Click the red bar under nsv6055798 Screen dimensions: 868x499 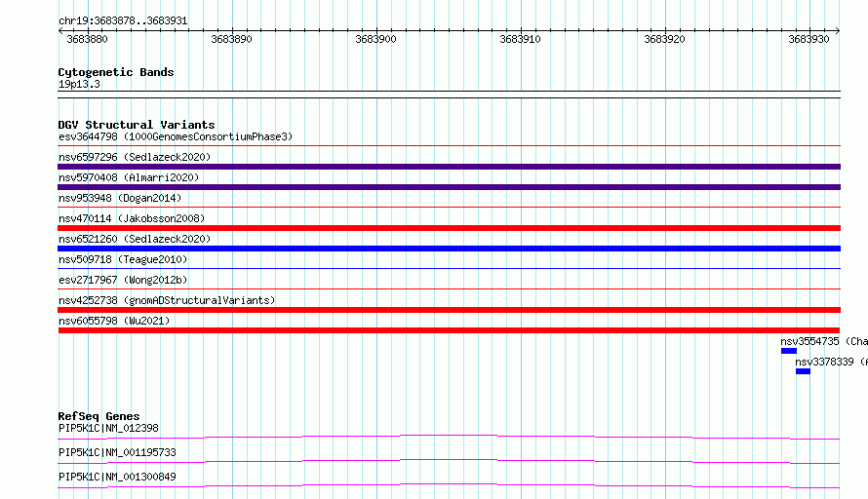point(449,330)
